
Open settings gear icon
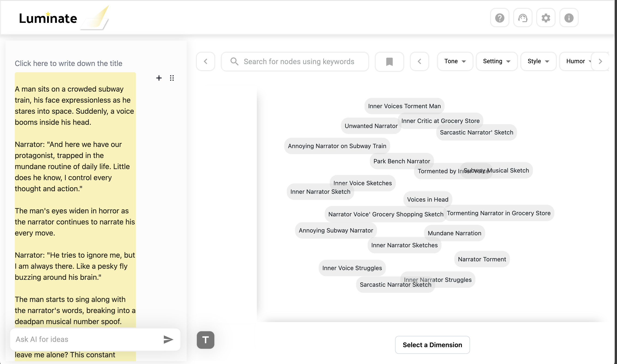coord(546,18)
